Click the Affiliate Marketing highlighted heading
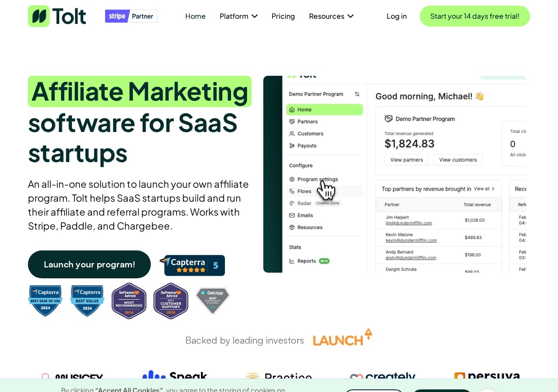 (139, 91)
